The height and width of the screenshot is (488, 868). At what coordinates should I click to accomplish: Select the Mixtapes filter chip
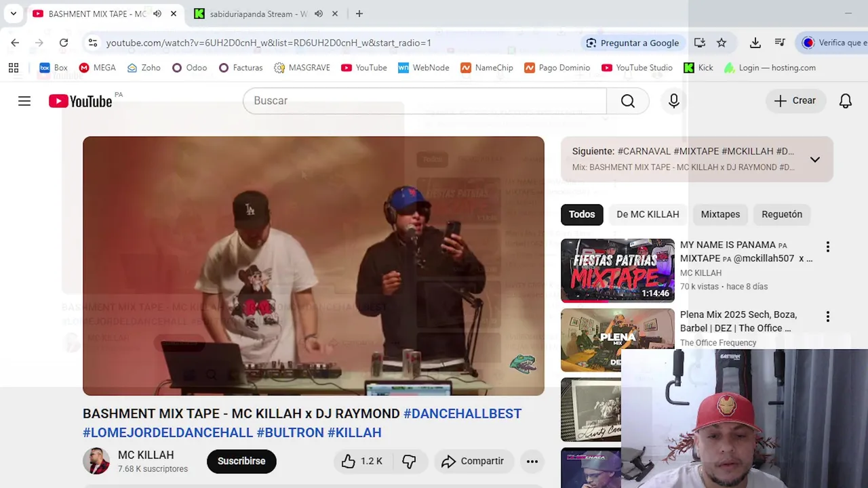pyautogui.click(x=720, y=214)
